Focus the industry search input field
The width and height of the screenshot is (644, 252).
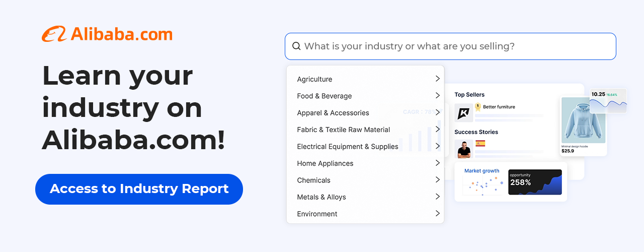453,46
